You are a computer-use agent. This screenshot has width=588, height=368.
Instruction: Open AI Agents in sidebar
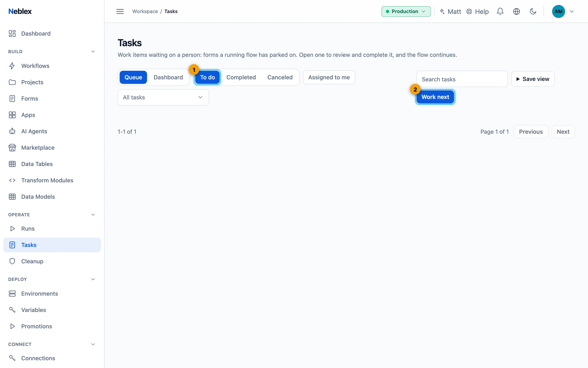coord(52,131)
